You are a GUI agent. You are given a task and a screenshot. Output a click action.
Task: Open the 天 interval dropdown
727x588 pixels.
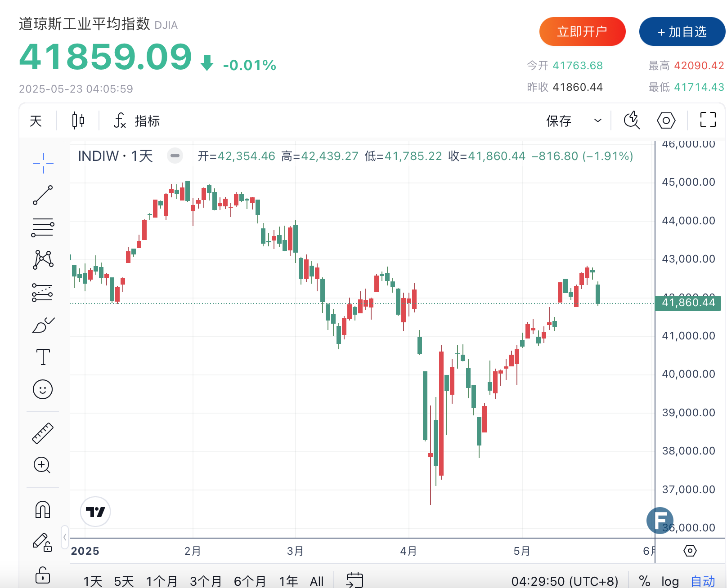36,121
